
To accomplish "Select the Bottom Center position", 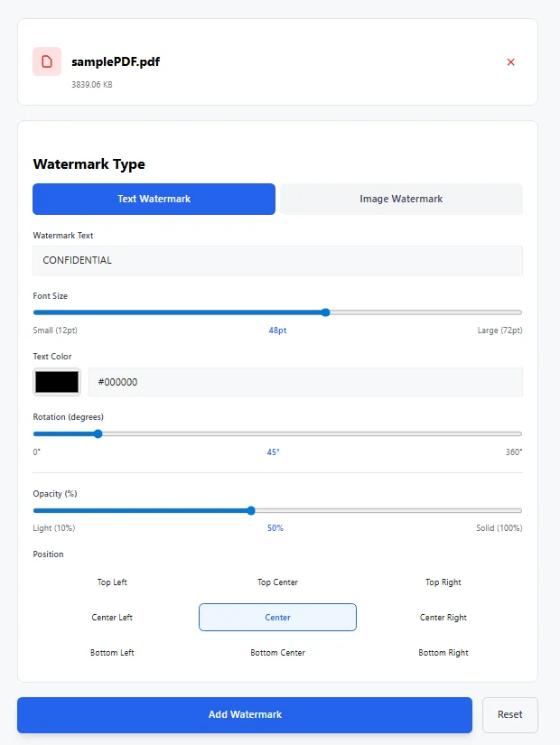I will click(x=277, y=652).
